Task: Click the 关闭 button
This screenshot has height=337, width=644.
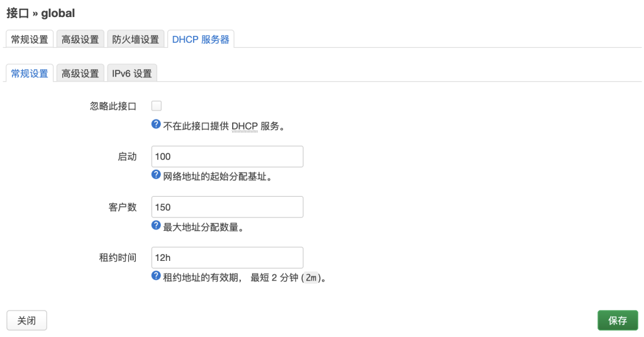Action: coord(26,321)
